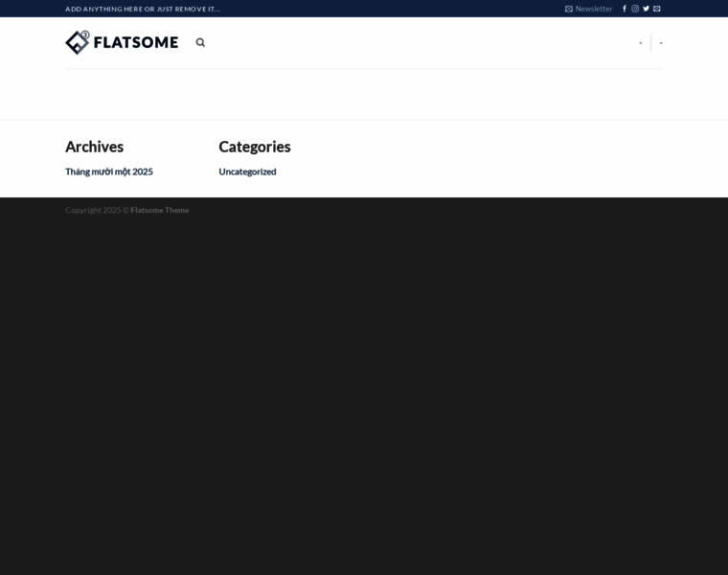Click the Archives heading
Viewport: 728px width, 575px height.
[x=94, y=147]
